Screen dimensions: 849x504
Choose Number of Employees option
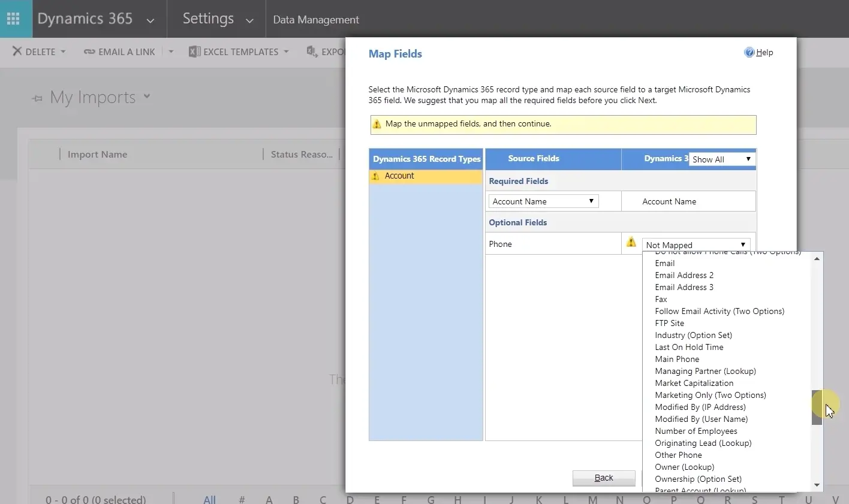(x=696, y=431)
